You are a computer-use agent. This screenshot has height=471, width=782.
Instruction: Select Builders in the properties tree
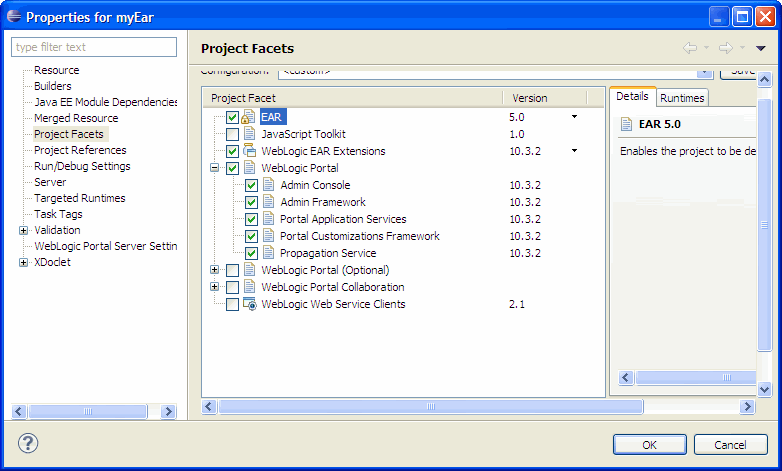click(52, 86)
